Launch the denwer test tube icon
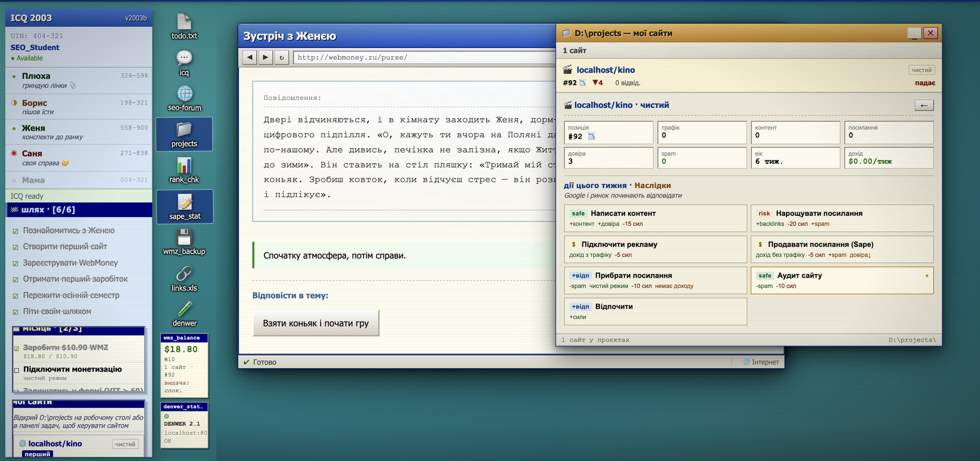980x461 pixels. (x=184, y=314)
